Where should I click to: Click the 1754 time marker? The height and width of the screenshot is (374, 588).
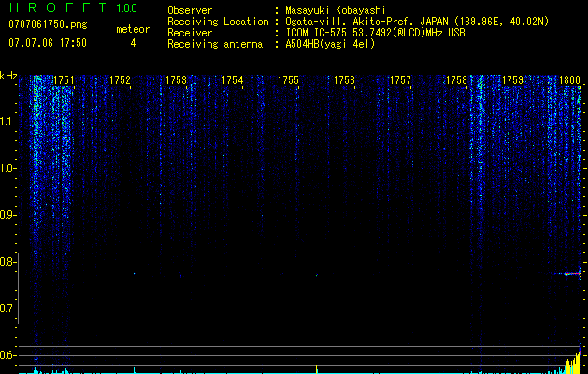pos(233,80)
